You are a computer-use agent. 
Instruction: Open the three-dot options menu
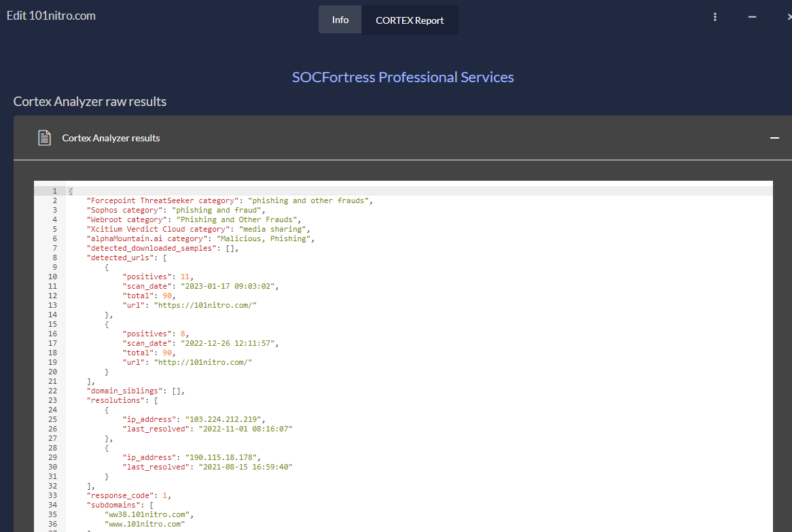715,17
